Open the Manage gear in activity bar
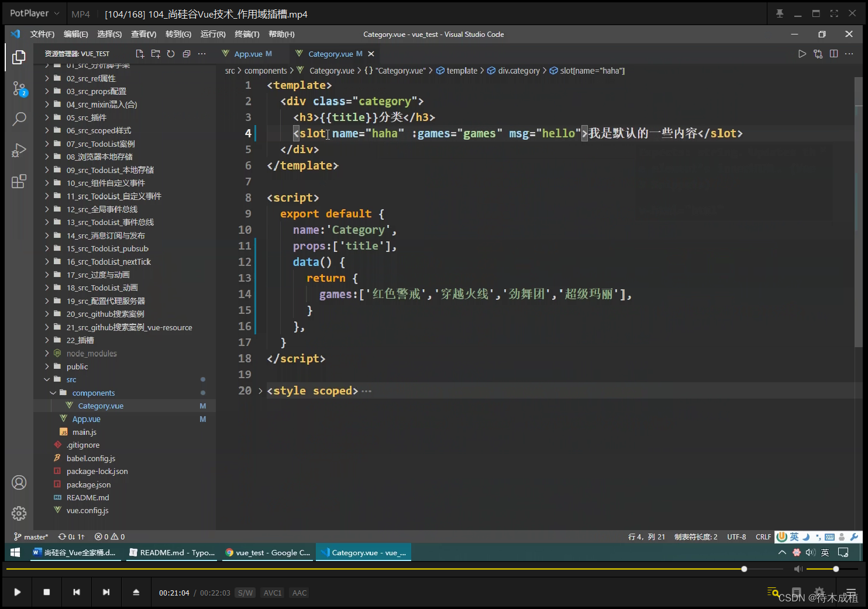 tap(19, 513)
